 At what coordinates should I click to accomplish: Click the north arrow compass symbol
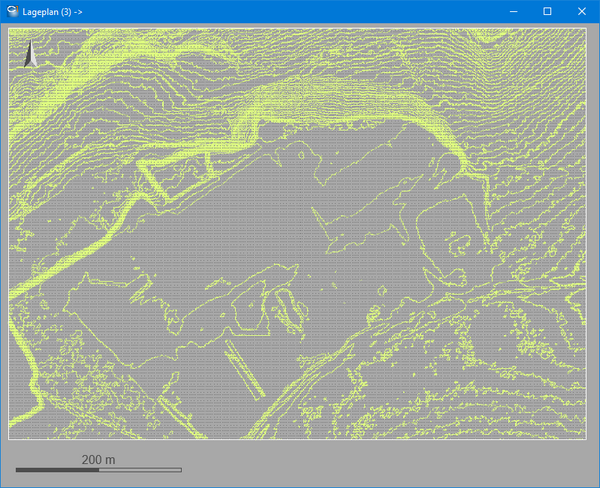[30, 54]
